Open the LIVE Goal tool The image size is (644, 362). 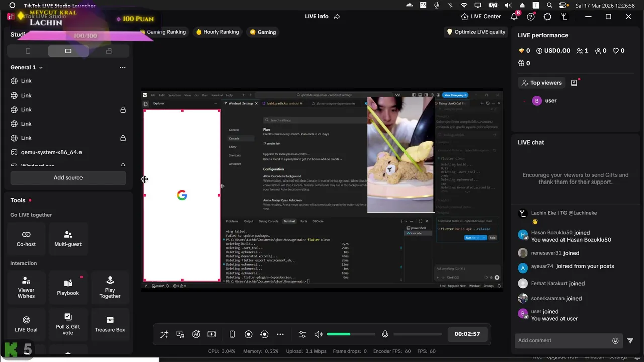[26, 324]
